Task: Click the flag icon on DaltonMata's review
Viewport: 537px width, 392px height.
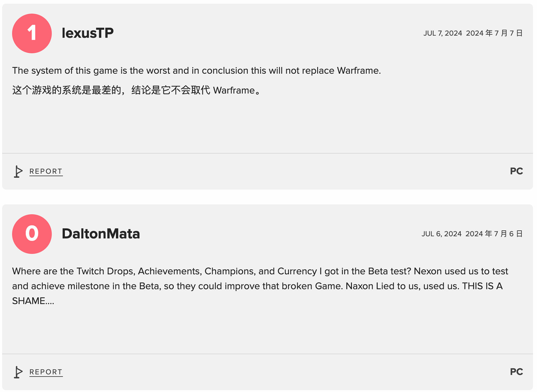Action: pyautogui.click(x=18, y=372)
